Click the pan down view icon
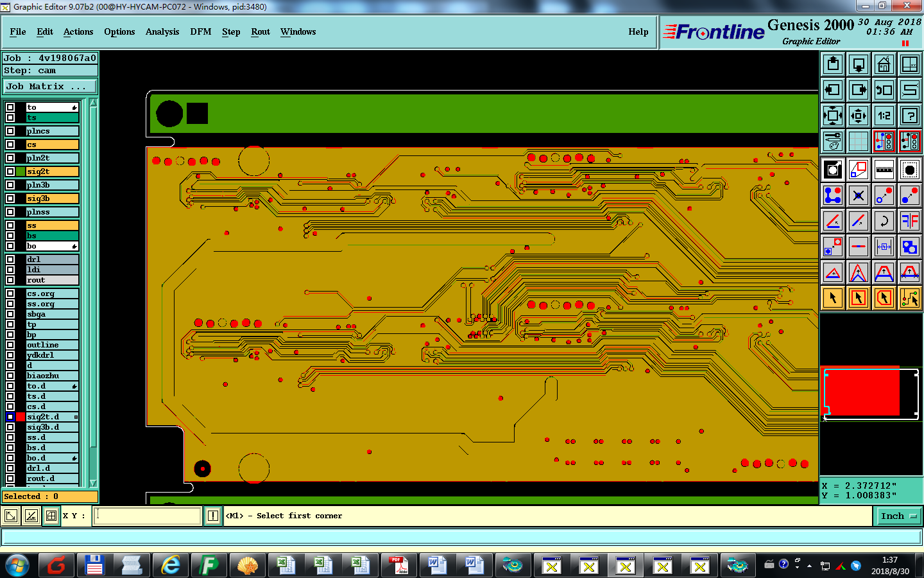This screenshot has height=578, width=924. coord(859,64)
